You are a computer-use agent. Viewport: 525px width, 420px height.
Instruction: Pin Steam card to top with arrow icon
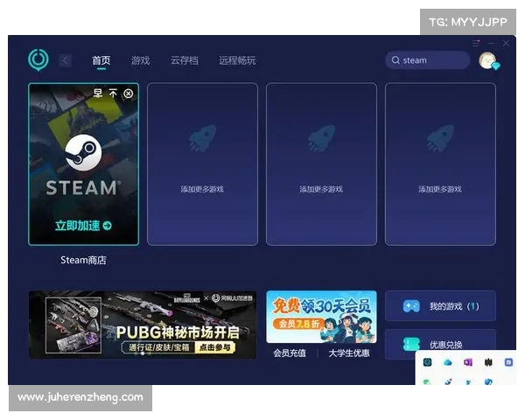tap(113, 93)
